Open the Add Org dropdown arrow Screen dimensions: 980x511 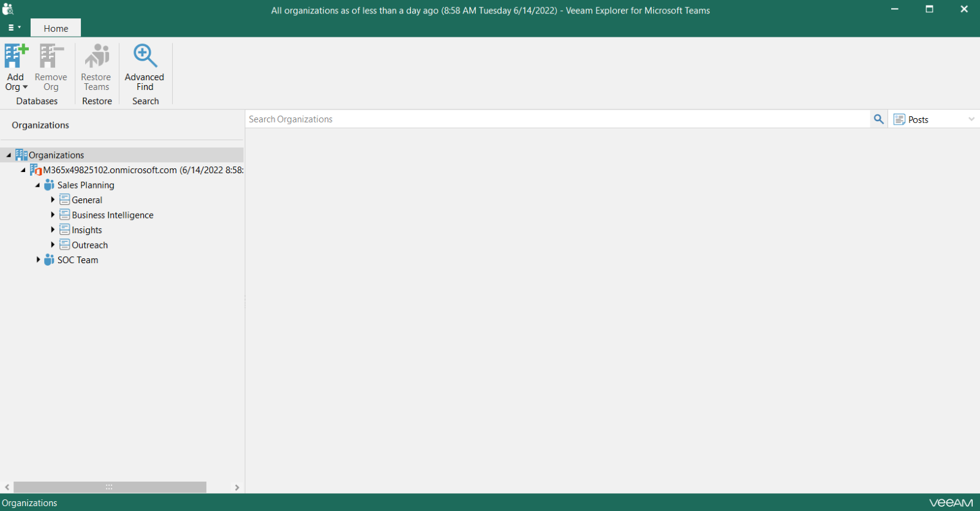coord(25,88)
